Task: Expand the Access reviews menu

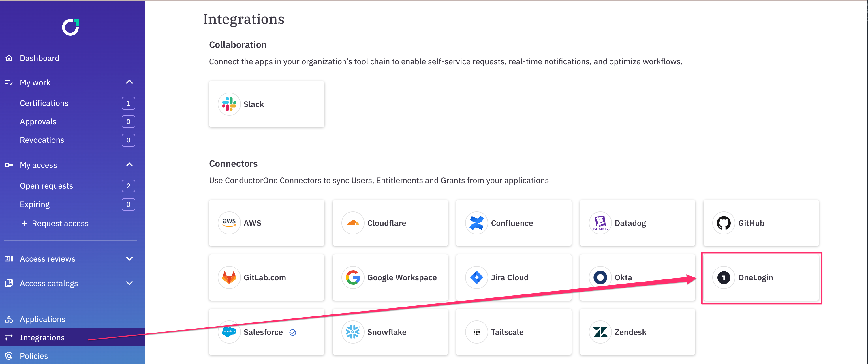Action: click(x=129, y=258)
